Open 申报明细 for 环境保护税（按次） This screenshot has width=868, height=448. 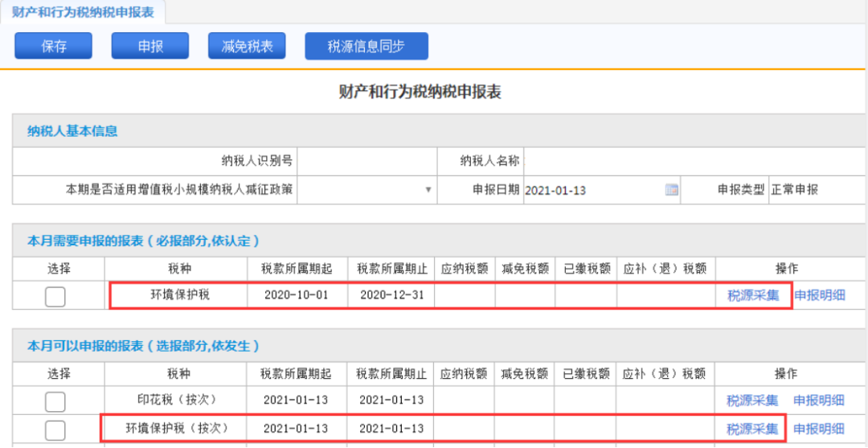coord(819,429)
